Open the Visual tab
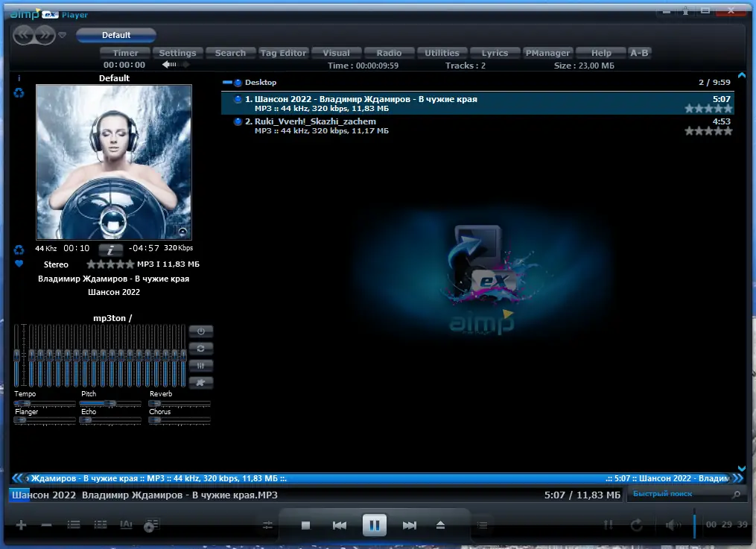Viewport: 756px width, 549px height. (336, 53)
